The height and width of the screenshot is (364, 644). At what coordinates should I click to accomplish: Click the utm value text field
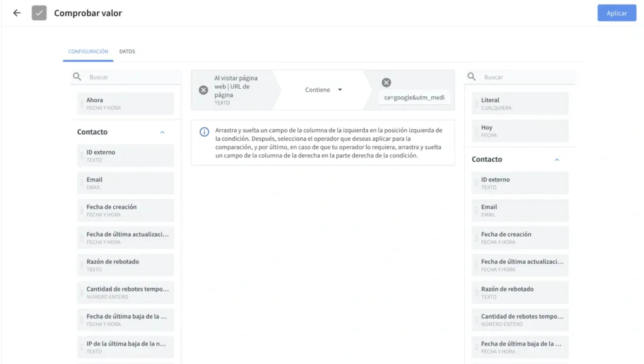414,98
